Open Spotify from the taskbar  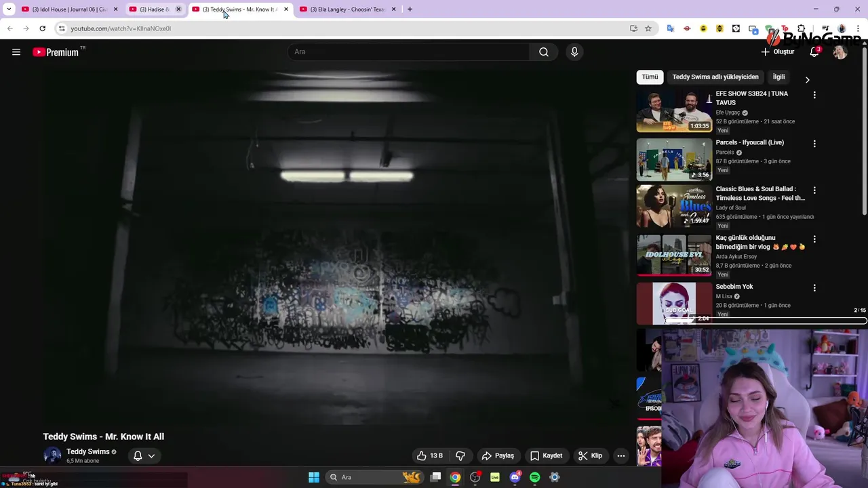tap(534, 477)
